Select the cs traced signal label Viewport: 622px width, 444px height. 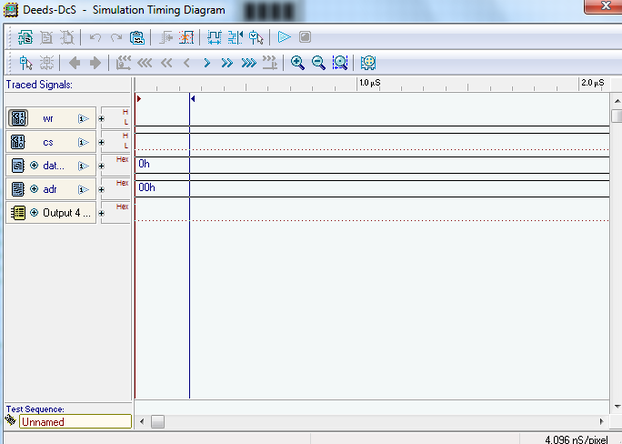pos(48,142)
